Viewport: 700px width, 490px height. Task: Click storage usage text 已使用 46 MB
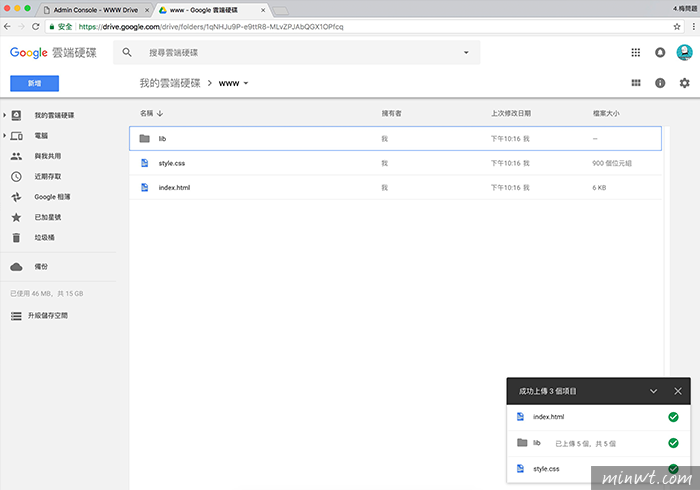tap(46, 294)
